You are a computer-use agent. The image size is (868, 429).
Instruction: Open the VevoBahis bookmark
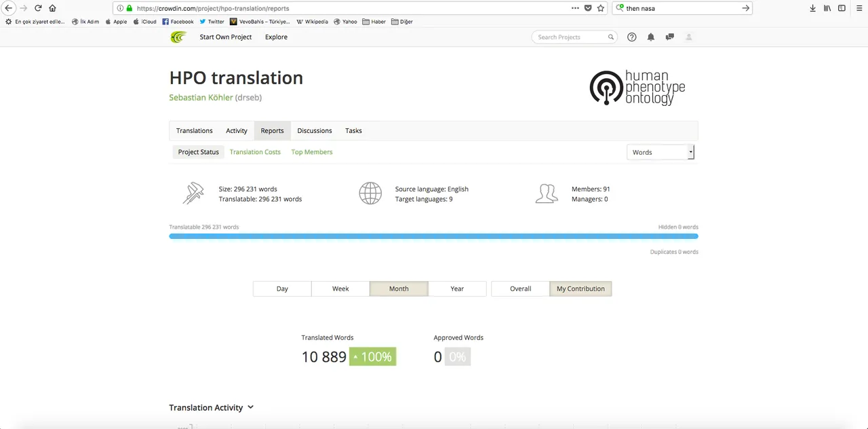260,21
